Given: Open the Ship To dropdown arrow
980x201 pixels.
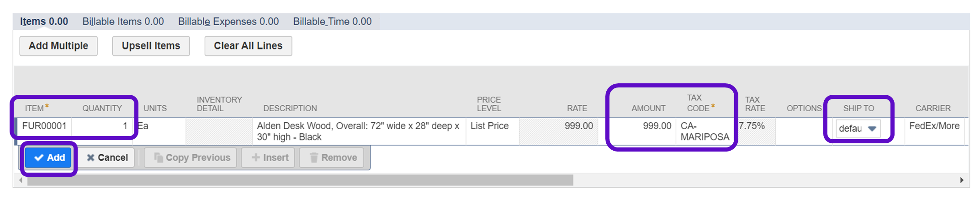Looking at the screenshot, I should click(x=871, y=129).
